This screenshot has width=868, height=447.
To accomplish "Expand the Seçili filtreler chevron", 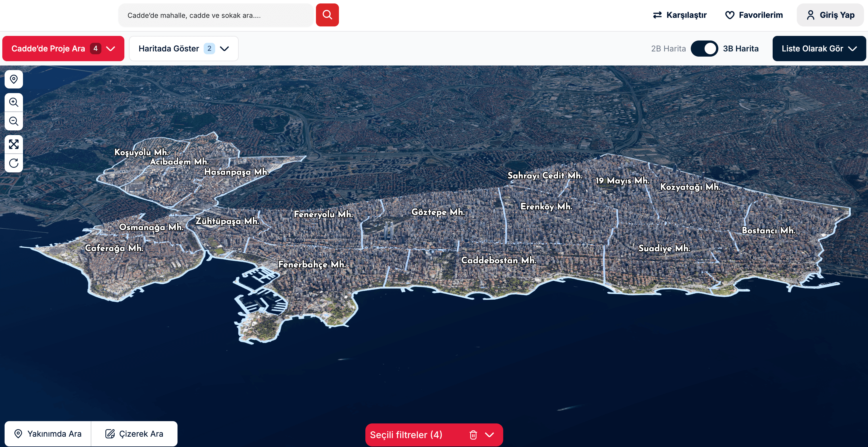I will [x=490, y=435].
